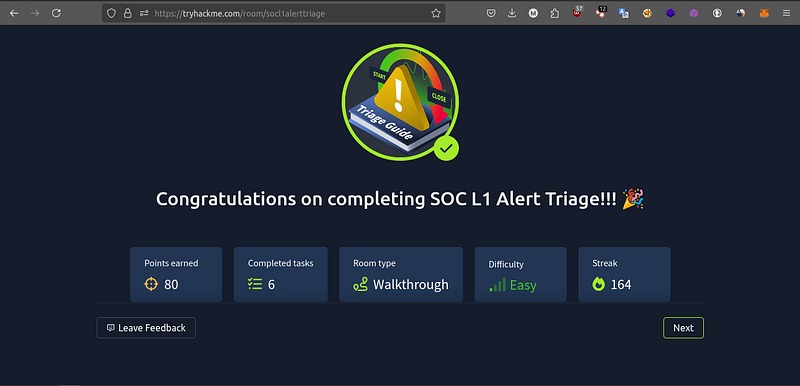The width and height of the screenshot is (800, 386).
Task: Click the Room type path icon
Action: (x=360, y=284)
